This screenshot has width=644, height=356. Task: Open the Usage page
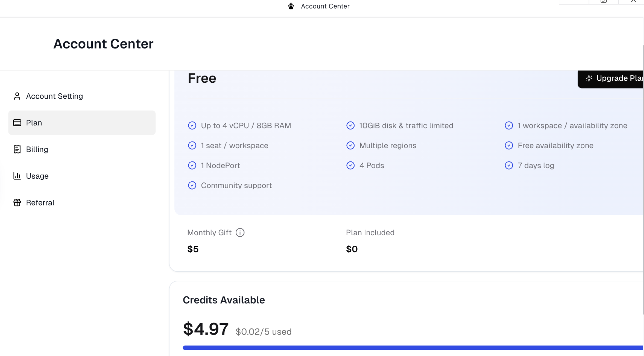point(37,176)
